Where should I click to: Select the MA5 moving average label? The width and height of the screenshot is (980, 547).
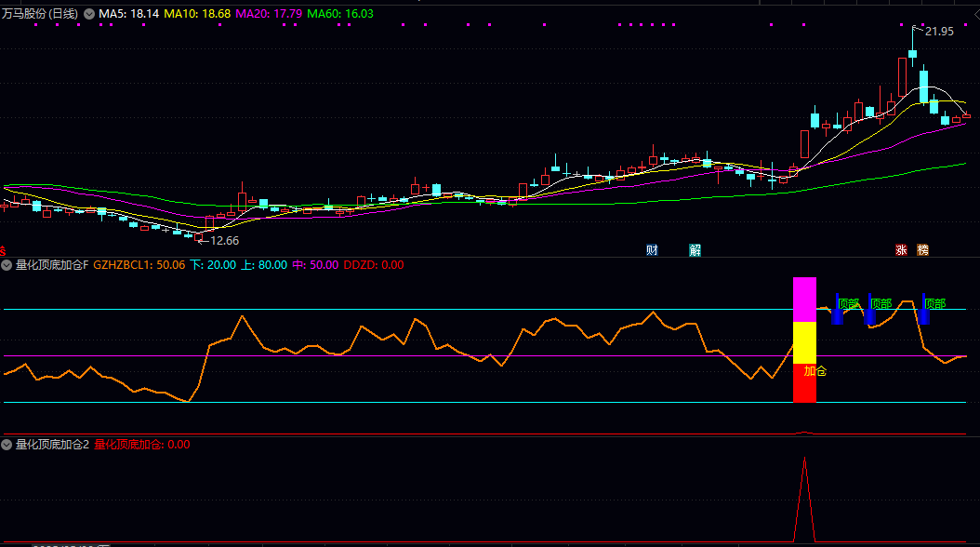coord(129,14)
